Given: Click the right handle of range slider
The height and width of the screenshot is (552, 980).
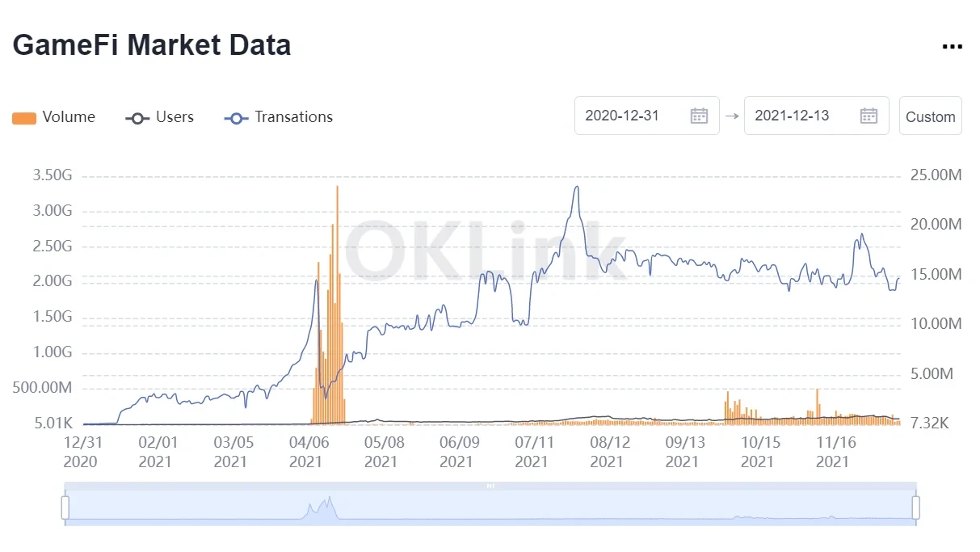Looking at the screenshot, I should point(916,508).
